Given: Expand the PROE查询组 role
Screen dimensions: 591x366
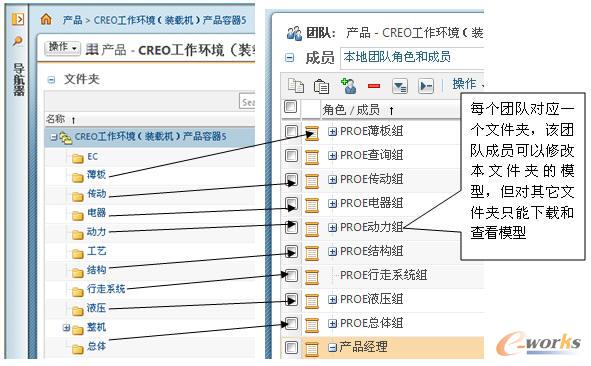Looking at the screenshot, I should (x=332, y=155).
